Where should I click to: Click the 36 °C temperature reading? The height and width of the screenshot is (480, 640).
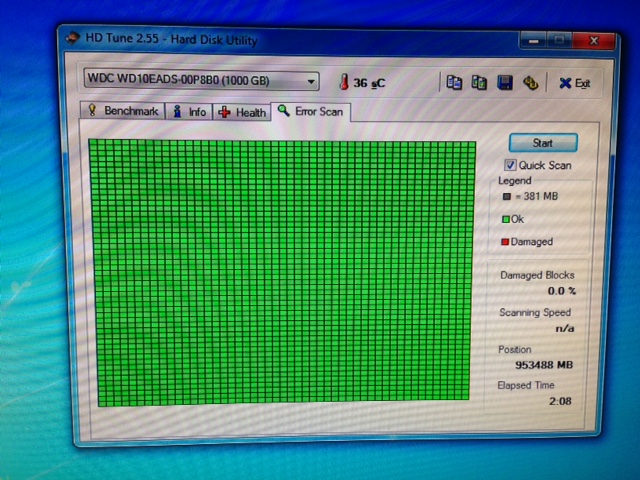(369, 83)
